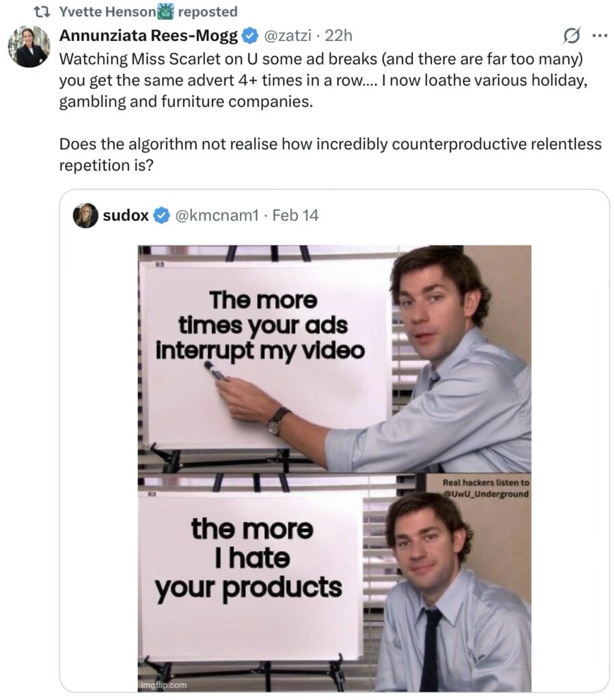This screenshot has height=700, width=615.
Task: Open Annunziata Rees-Mogg's profile avatar
Action: point(29,46)
